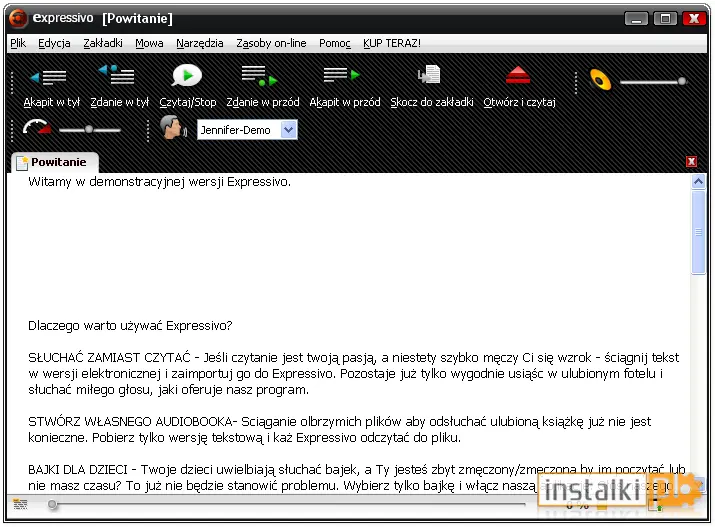This screenshot has height=527, width=715.
Task: Click the speed gauge icon
Action: coord(37,128)
